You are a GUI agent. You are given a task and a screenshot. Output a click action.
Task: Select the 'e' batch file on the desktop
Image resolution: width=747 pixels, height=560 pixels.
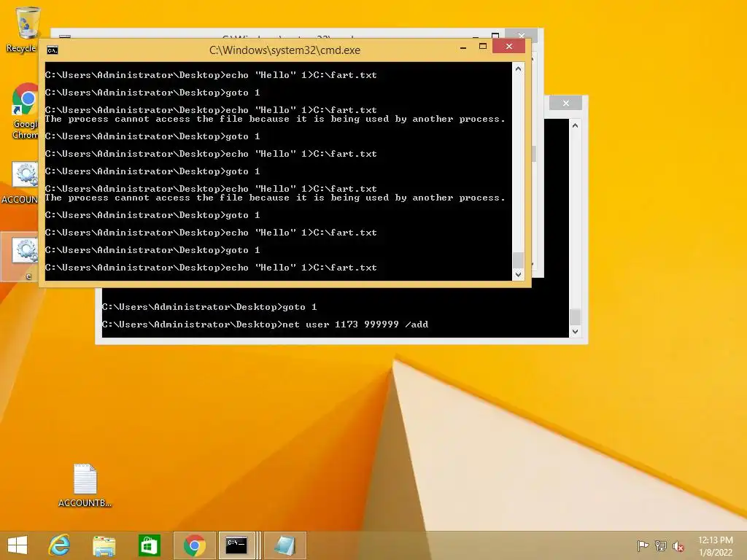pos(21,257)
